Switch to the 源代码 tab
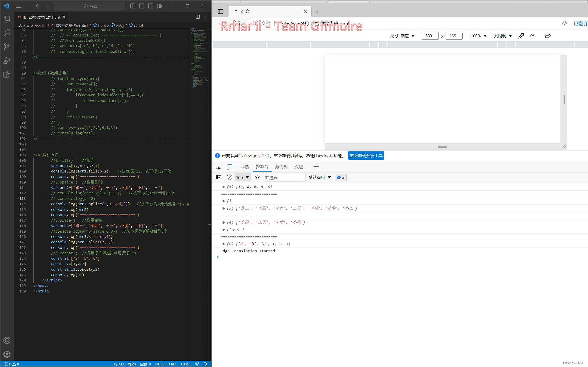Viewport: 588px width, 367px height. tap(281, 167)
